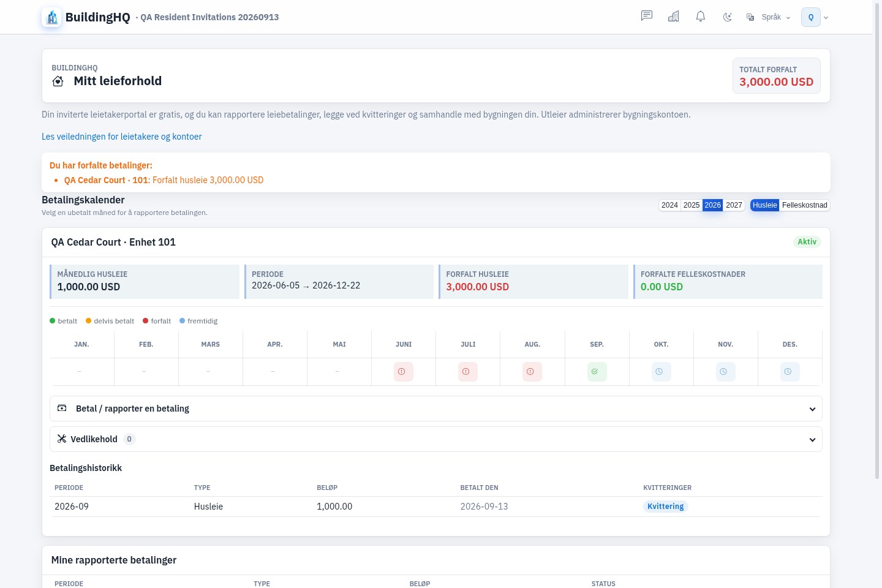Click overdue June payment icon

tap(404, 372)
